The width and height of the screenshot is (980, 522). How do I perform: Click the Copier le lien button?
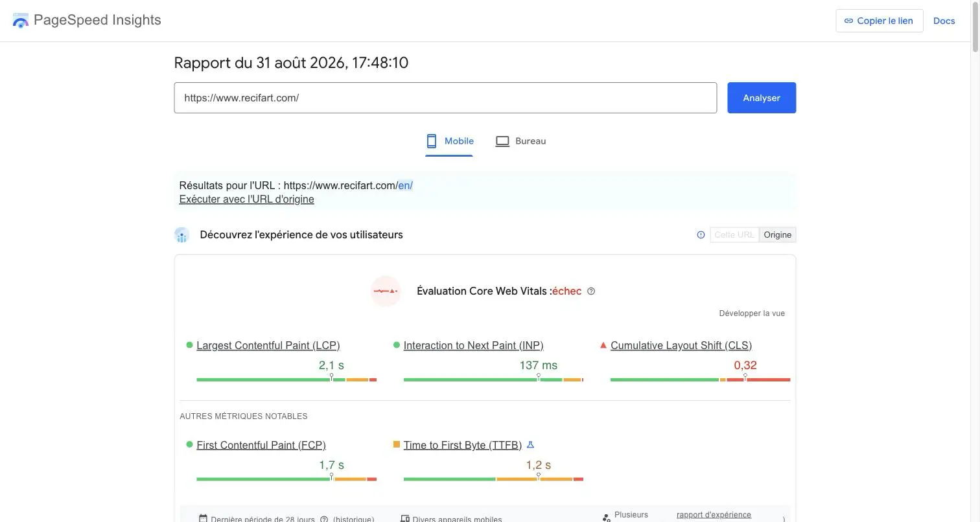tap(880, 21)
